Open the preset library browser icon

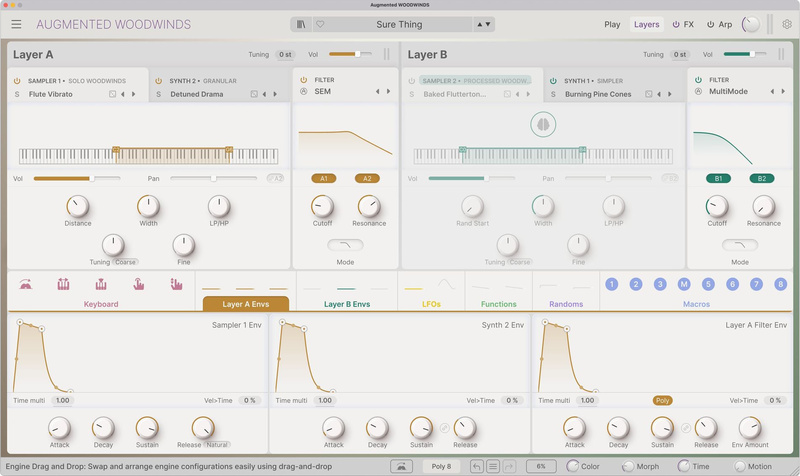301,24
